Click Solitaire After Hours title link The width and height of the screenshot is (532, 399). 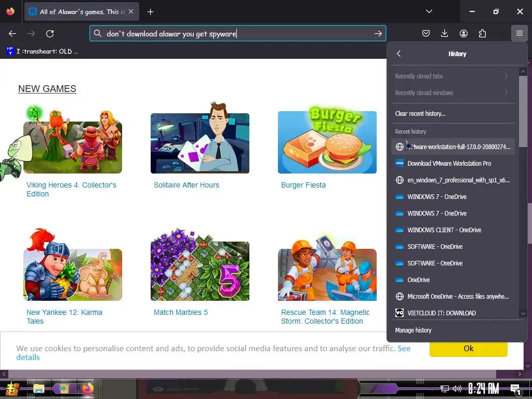[x=187, y=185]
